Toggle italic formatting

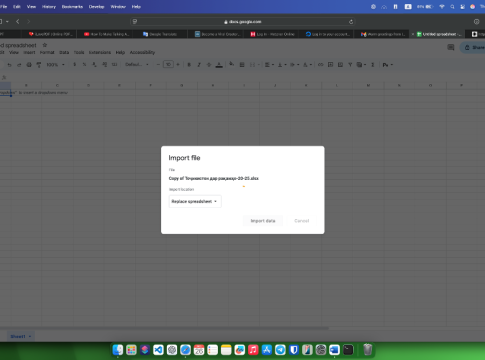(x=199, y=65)
